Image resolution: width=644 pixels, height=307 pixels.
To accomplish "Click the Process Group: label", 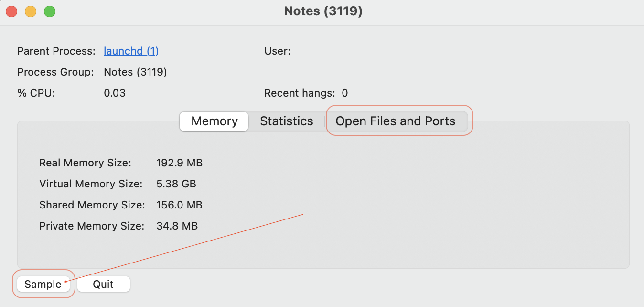I will tap(55, 72).
